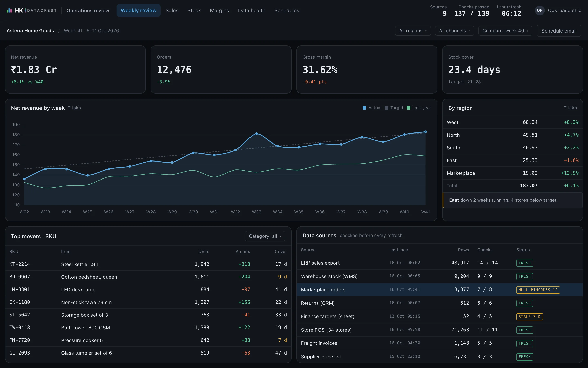
Task: Sort by the Cover column header
Action: pyautogui.click(x=281, y=252)
